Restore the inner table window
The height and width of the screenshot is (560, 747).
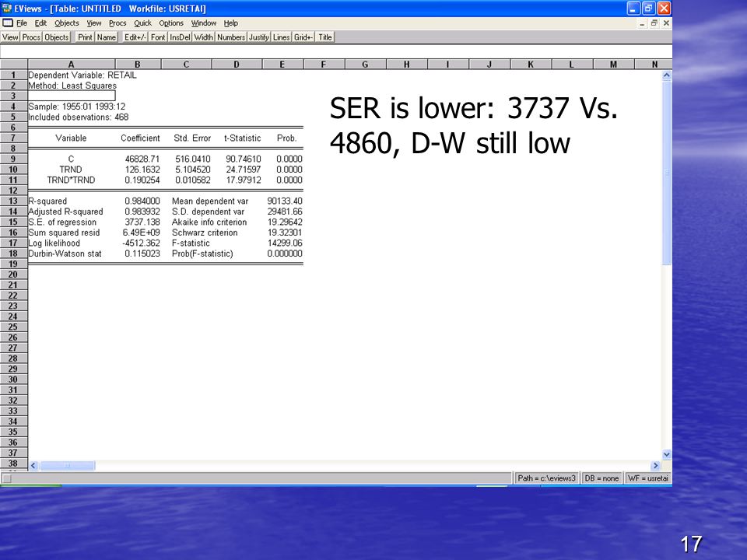(654, 23)
